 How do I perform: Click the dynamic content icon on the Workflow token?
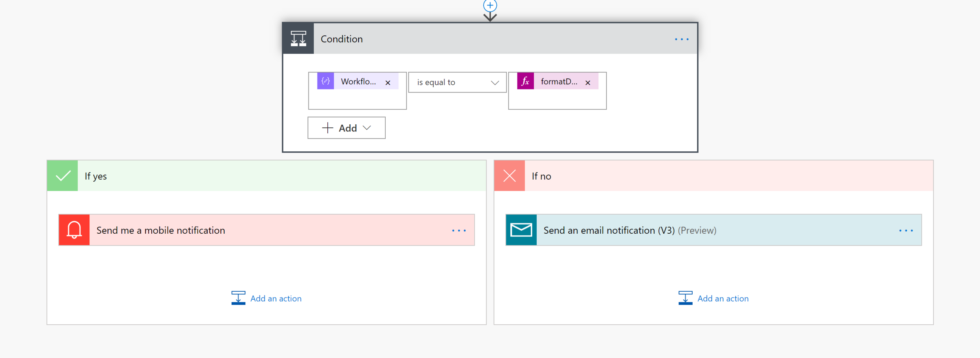[x=325, y=82]
